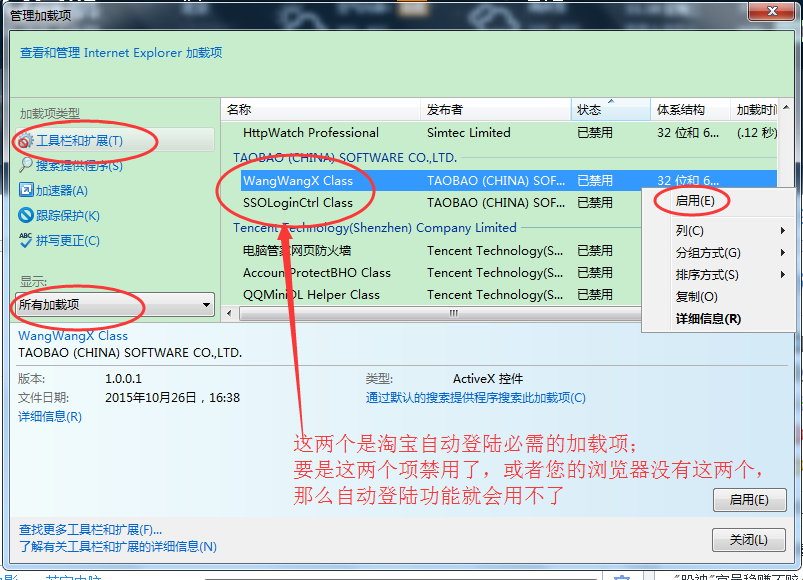
Task: Select the SSOLoginCtrl Class add-on row
Action: coord(298,203)
